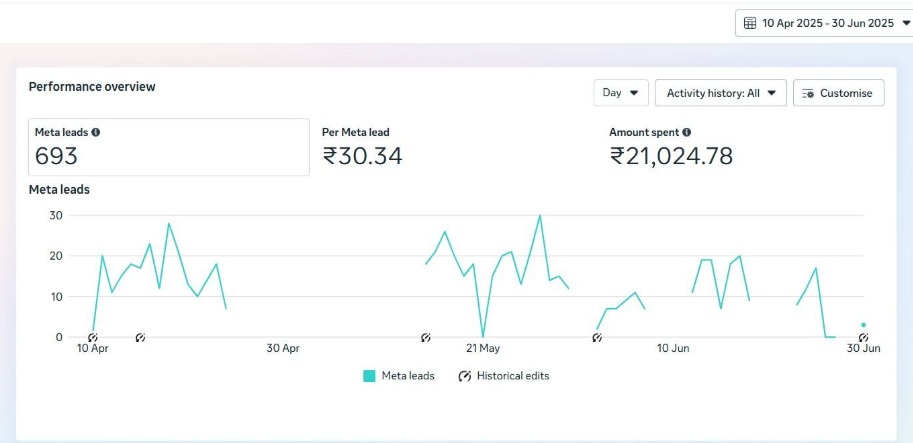Open the Day granularity dropdown
This screenshot has width=913, height=443.
click(x=621, y=93)
